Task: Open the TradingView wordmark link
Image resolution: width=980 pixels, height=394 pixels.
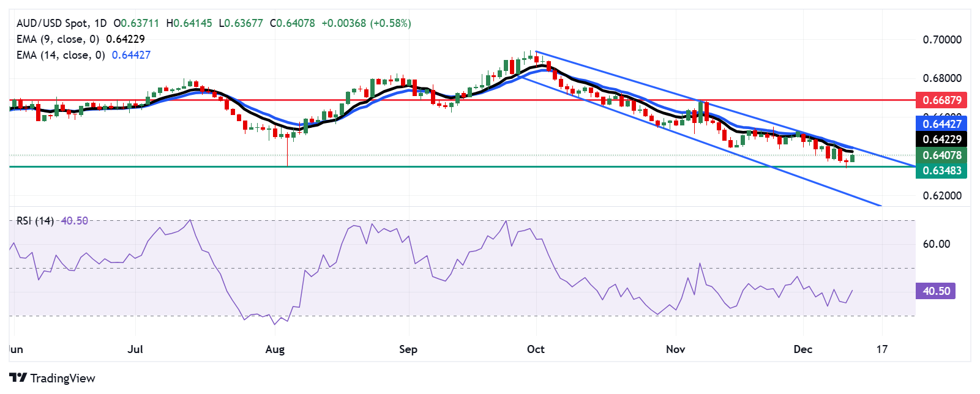Action: [62, 378]
